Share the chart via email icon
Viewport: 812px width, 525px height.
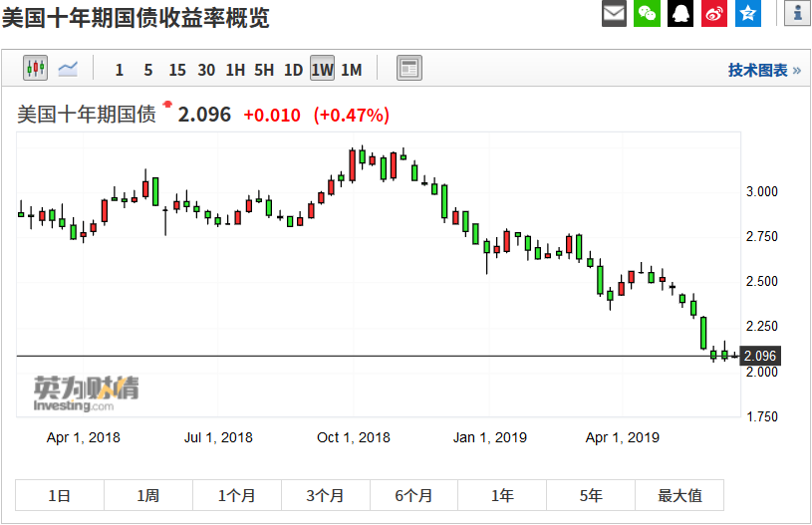[x=614, y=12]
